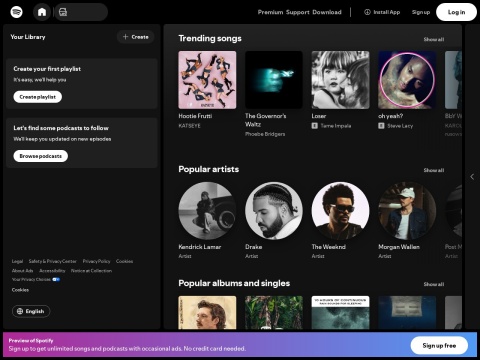Open the rain sounds album cover

341,313
